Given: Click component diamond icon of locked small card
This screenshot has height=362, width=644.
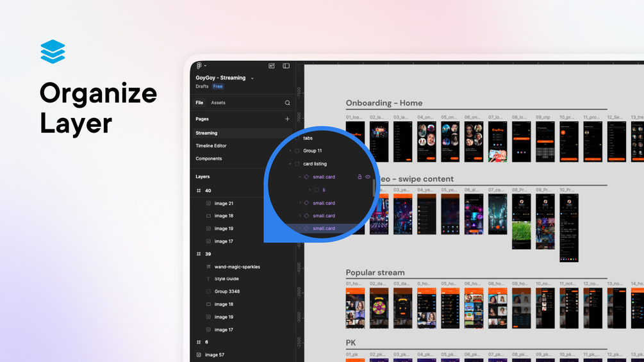Looking at the screenshot, I should pyautogui.click(x=306, y=177).
